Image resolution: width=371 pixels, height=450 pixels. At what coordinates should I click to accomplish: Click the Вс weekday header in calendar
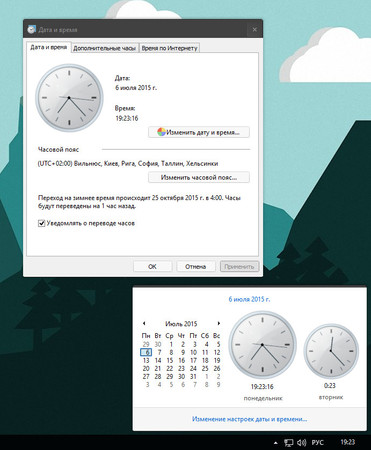pos(217,336)
